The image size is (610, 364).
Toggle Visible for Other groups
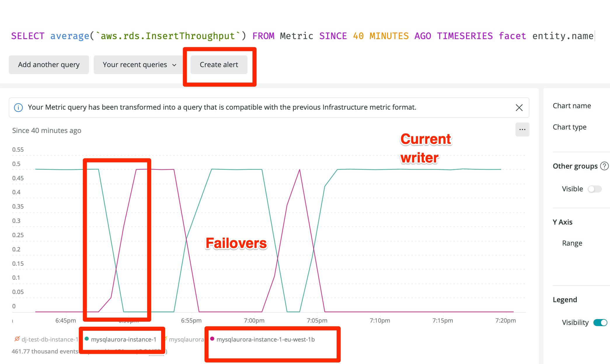tap(595, 189)
